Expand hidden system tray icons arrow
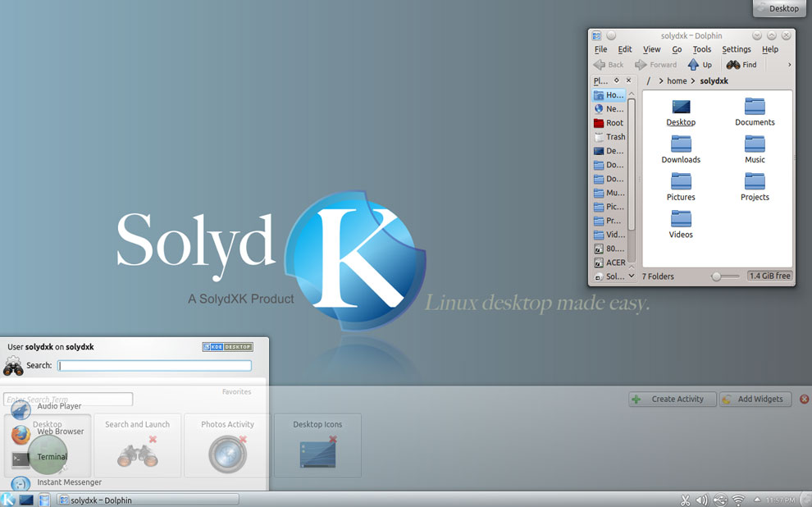The width and height of the screenshot is (812, 507). [756, 500]
